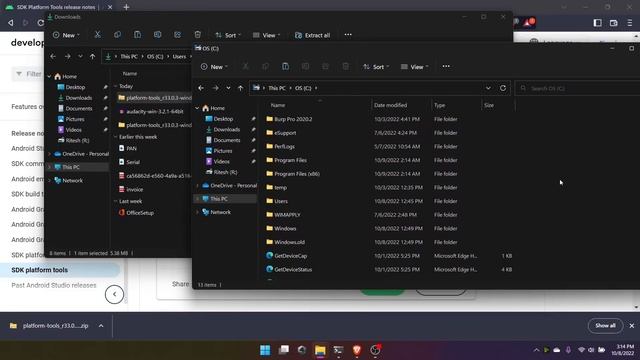Collapse Today group in Downloads window

116,86
